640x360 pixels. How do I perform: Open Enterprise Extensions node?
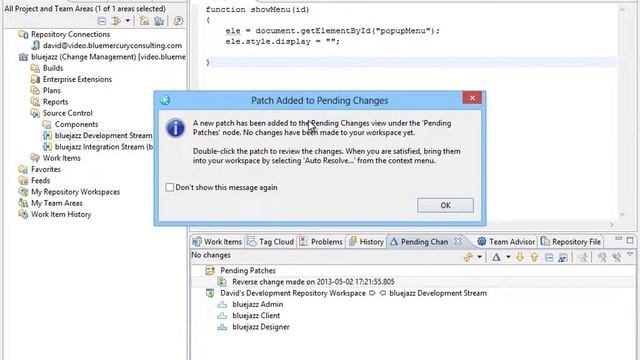click(x=77, y=79)
